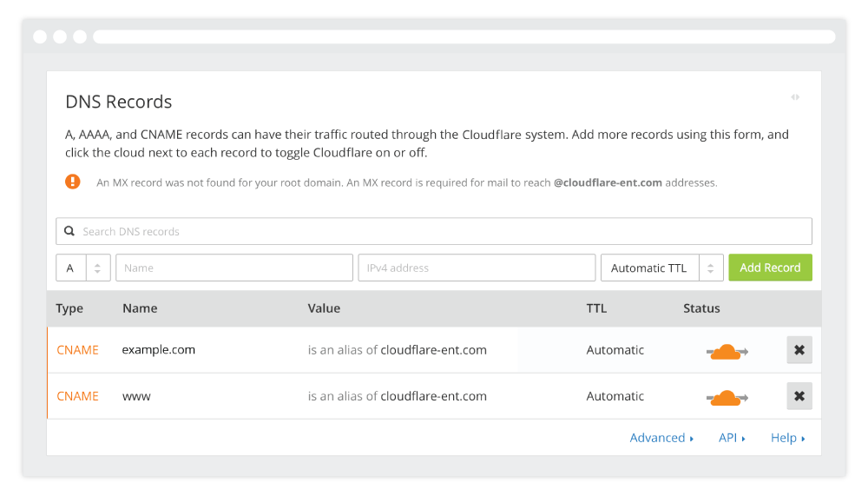
Task: Click the Status column header
Action: pyautogui.click(x=701, y=308)
